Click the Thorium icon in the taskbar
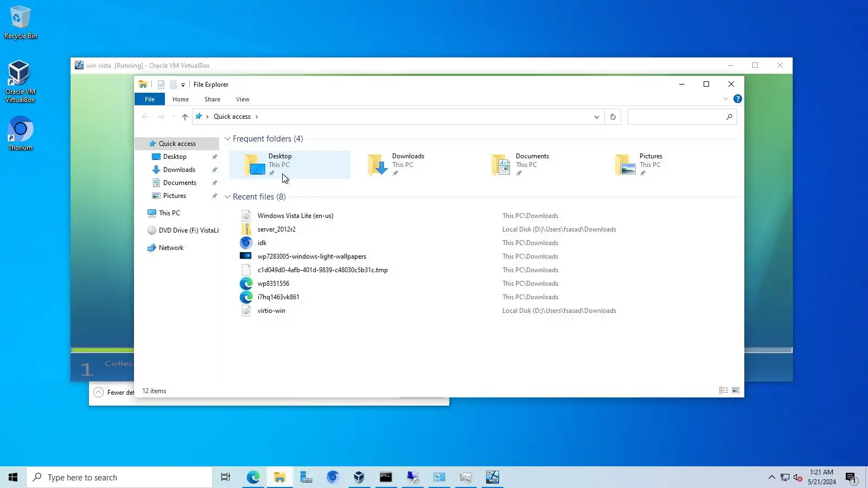 333,477
